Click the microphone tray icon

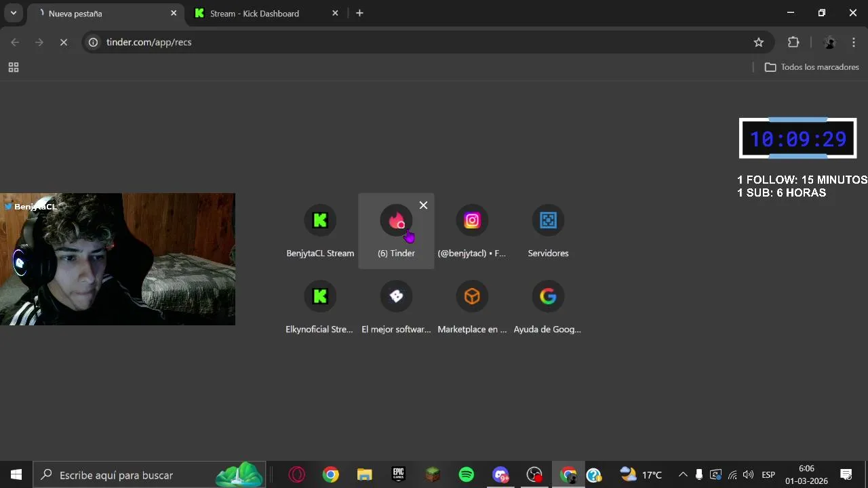click(699, 475)
